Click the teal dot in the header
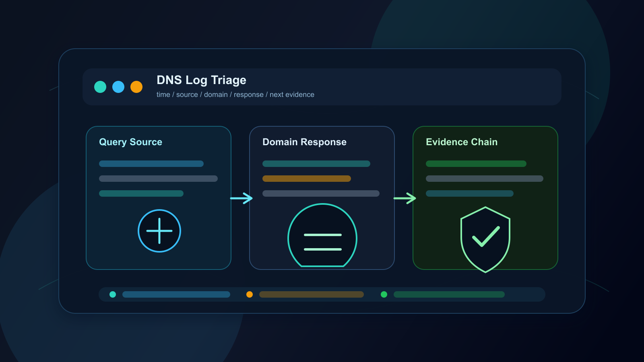 pos(100,87)
